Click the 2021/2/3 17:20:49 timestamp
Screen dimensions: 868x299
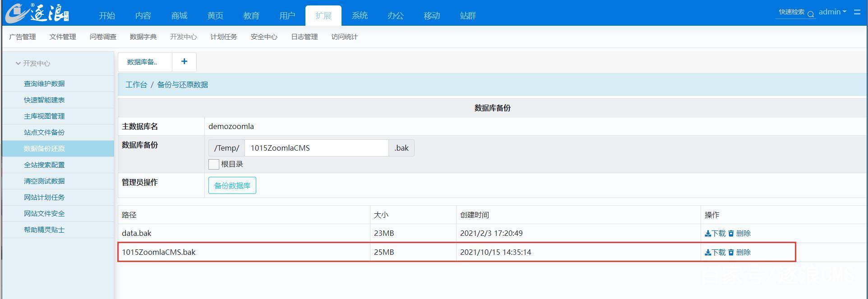point(491,234)
